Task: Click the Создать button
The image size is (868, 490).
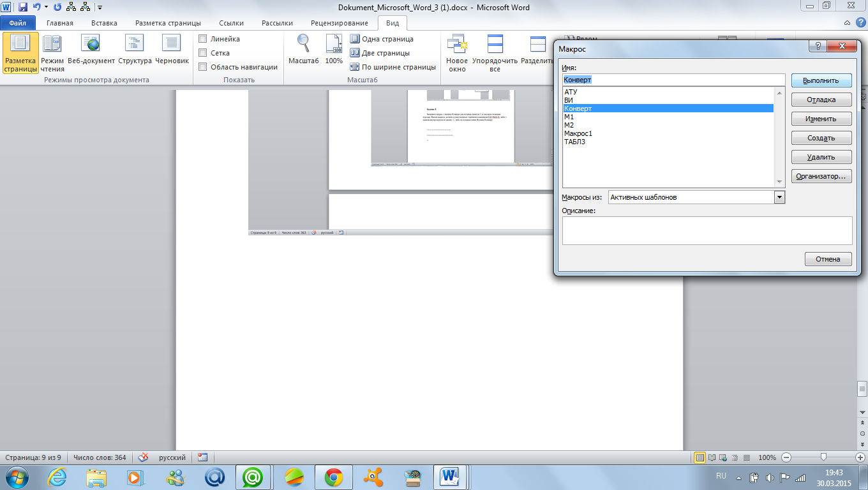Action: (821, 138)
